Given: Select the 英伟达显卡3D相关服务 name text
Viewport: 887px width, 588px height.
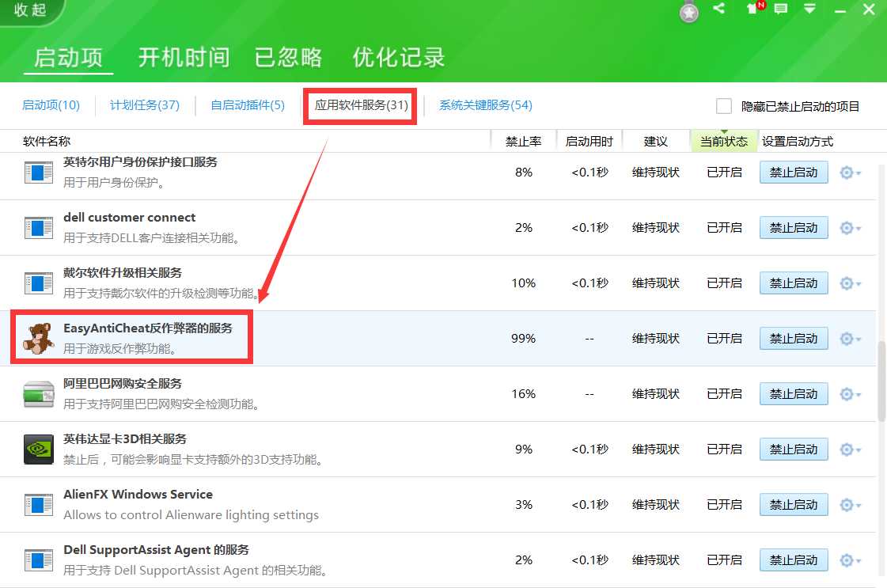Looking at the screenshot, I should 124,439.
